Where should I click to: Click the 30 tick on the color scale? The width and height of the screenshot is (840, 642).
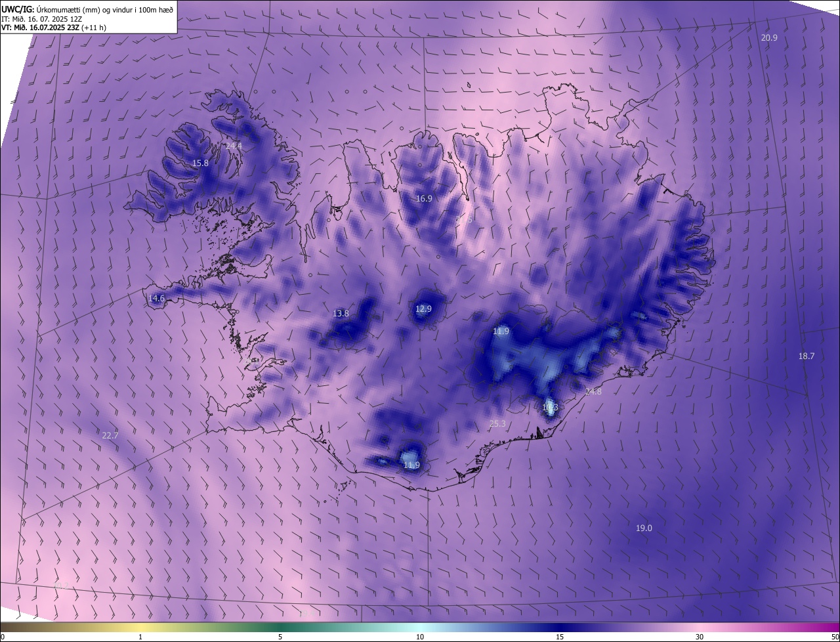[700, 637]
